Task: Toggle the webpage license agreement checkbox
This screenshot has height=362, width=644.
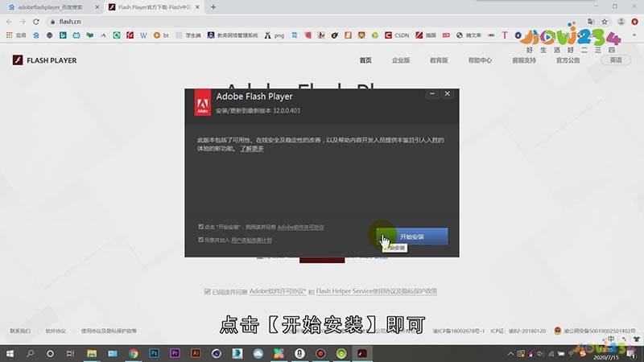Action: point(207,291)
